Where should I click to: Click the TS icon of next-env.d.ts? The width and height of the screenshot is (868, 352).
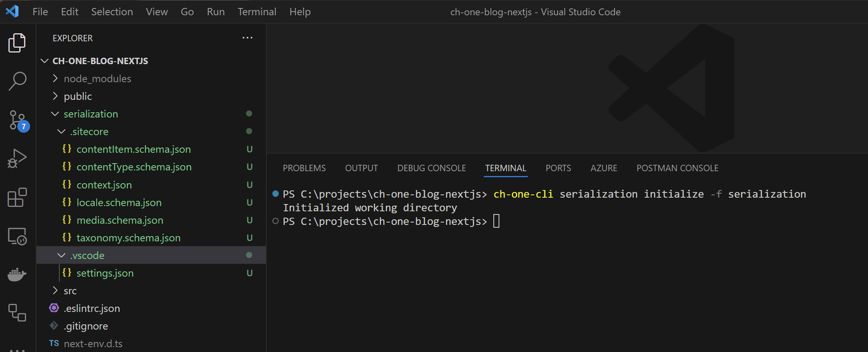point(54,343)
